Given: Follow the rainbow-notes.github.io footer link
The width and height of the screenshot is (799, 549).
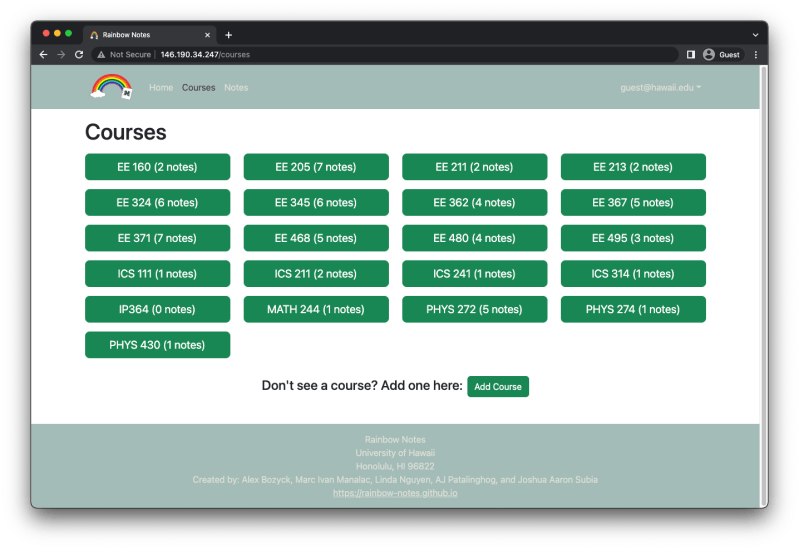Looking at the screenshot, I should (x=395, y=493).
